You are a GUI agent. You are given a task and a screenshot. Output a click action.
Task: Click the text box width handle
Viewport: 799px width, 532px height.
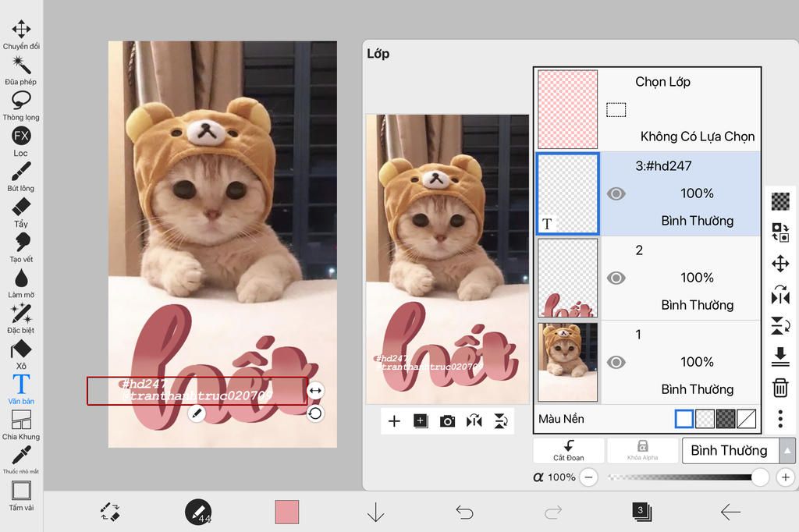tap(315, 391)
